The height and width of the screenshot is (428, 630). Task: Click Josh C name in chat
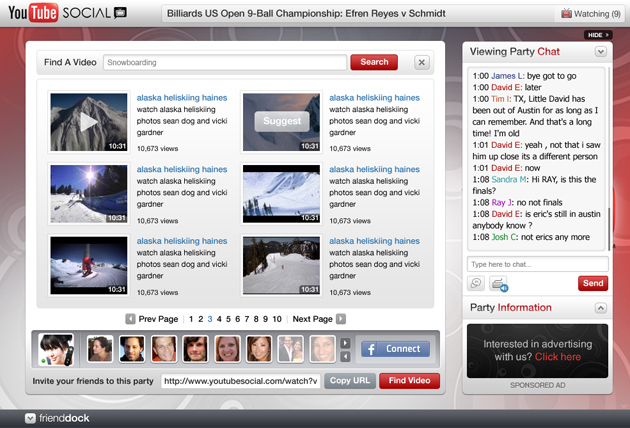point(505,237)
